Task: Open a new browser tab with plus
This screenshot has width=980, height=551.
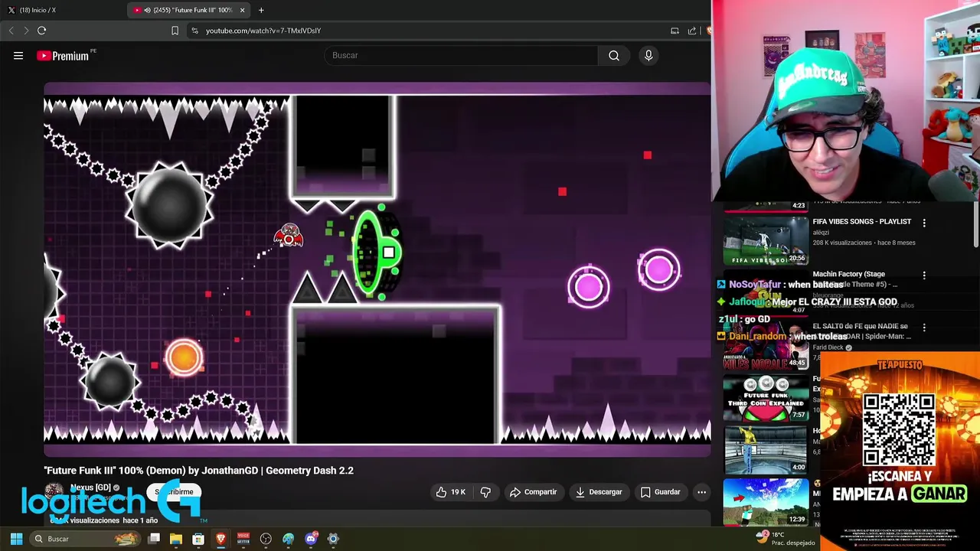Action: (x=261, y=10)
